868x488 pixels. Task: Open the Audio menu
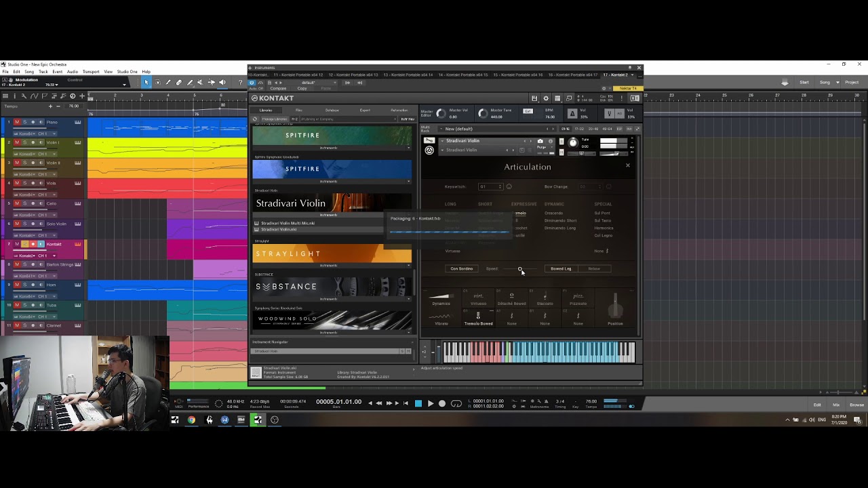(73, 71)
